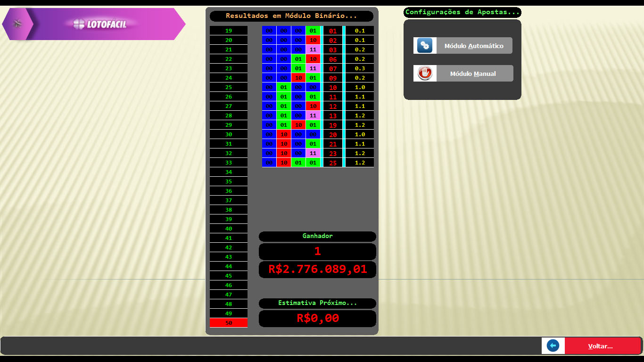644x362 pixels.
Task: Click the drawn number 25 cell
Action: tap(333, 163)
